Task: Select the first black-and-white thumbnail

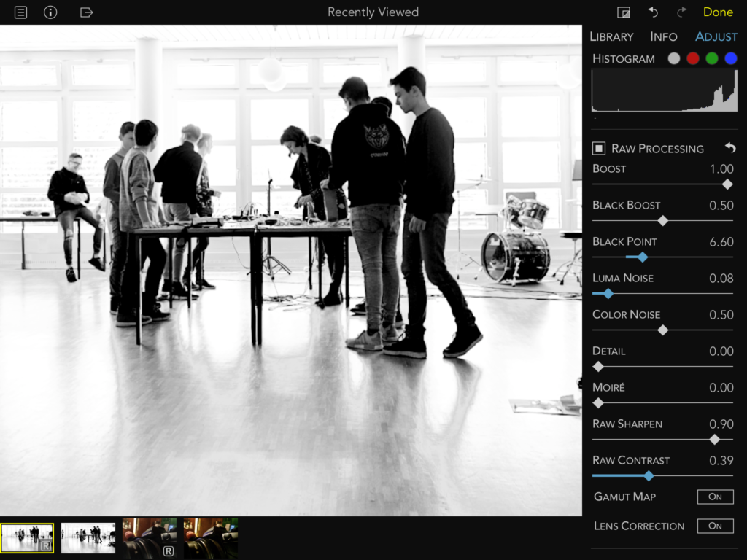Action: 27,538
